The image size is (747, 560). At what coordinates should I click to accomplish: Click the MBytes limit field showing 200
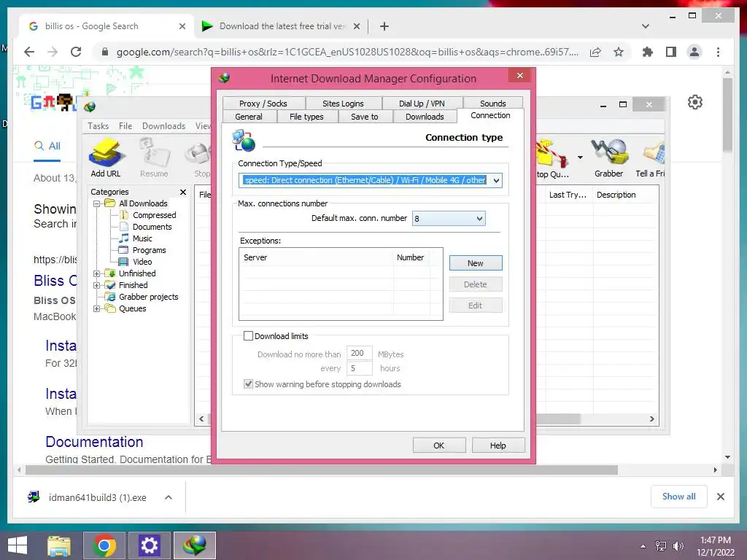coord(359,354)
